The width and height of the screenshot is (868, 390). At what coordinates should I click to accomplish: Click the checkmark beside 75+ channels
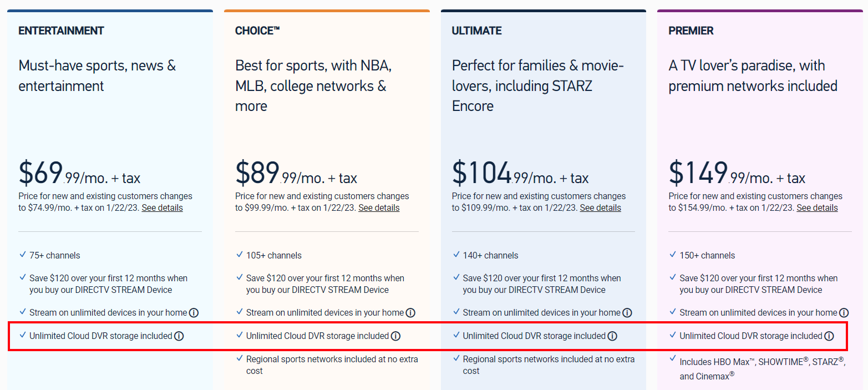coord(21,255)
